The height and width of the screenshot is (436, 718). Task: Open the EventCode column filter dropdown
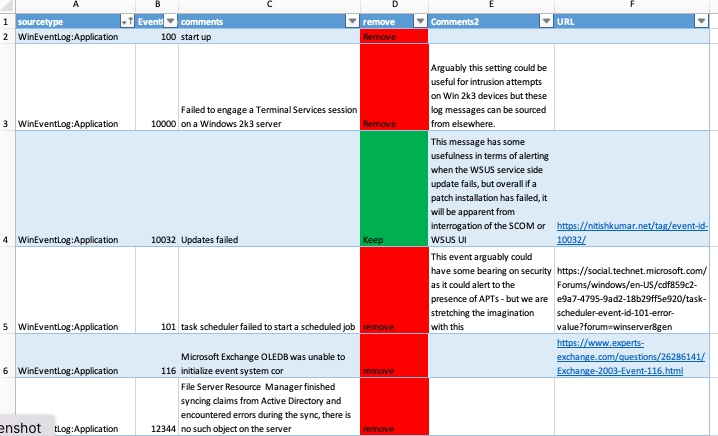170,21
